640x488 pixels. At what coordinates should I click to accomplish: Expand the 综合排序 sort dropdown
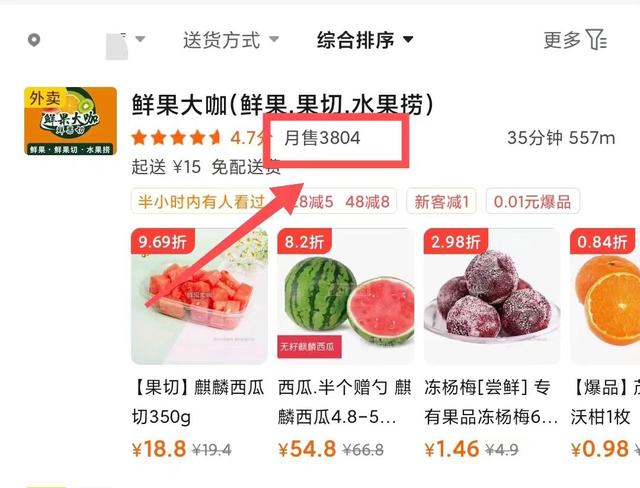[x=365, y=40]
